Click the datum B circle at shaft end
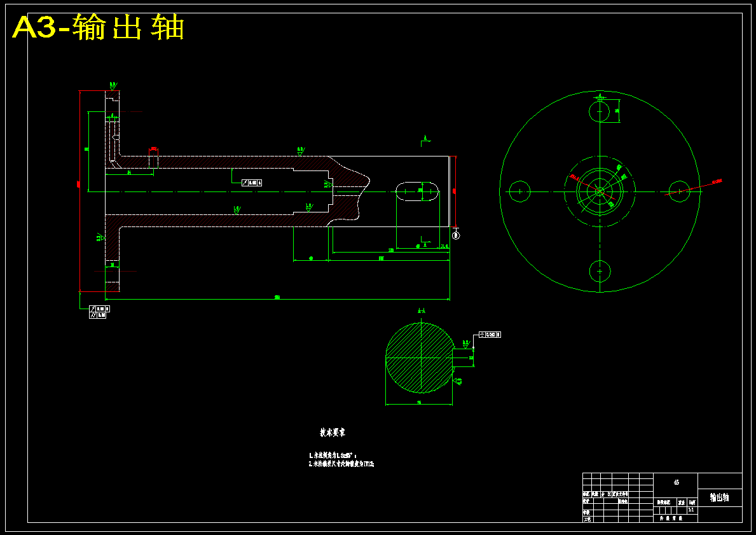 pyautogui.click(x=456, y=235)
